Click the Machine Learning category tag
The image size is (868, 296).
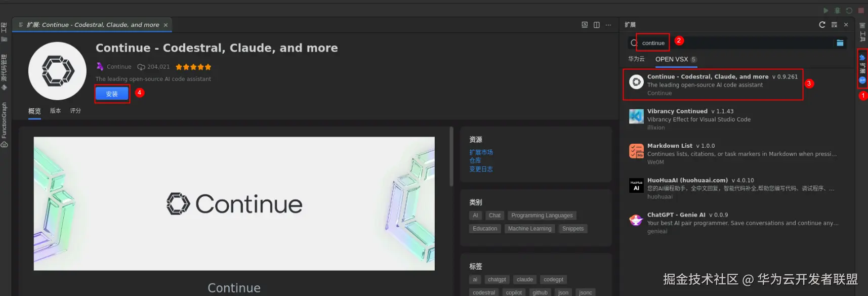529,229
